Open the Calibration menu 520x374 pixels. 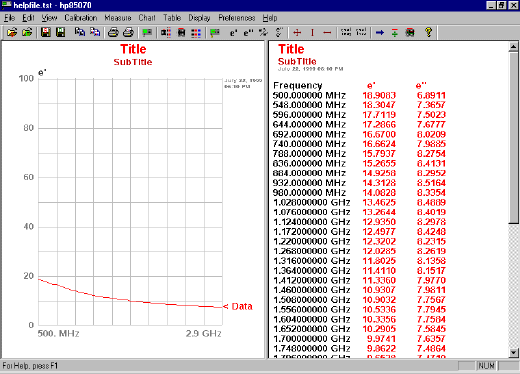pyautogui.click(x=81, y=18)
